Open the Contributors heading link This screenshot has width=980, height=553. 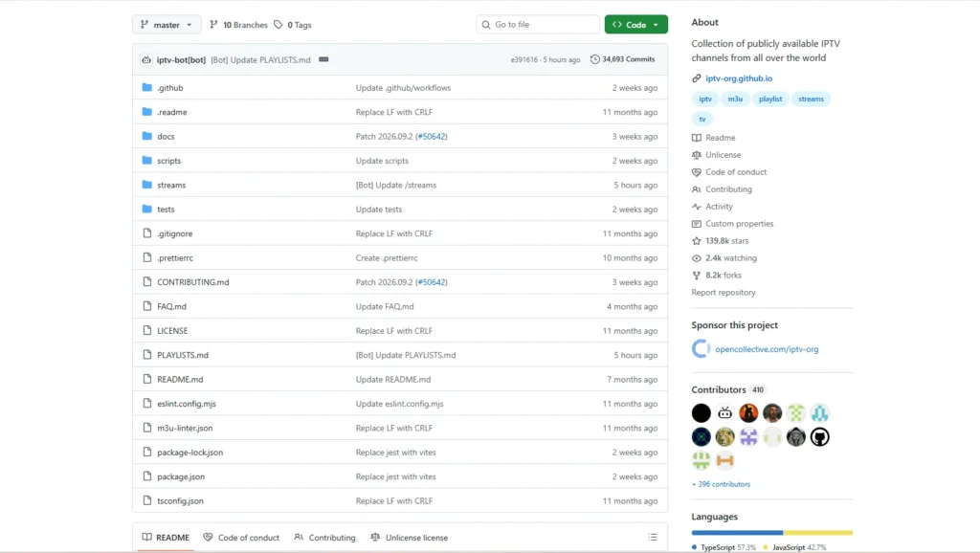click(728, 389)
